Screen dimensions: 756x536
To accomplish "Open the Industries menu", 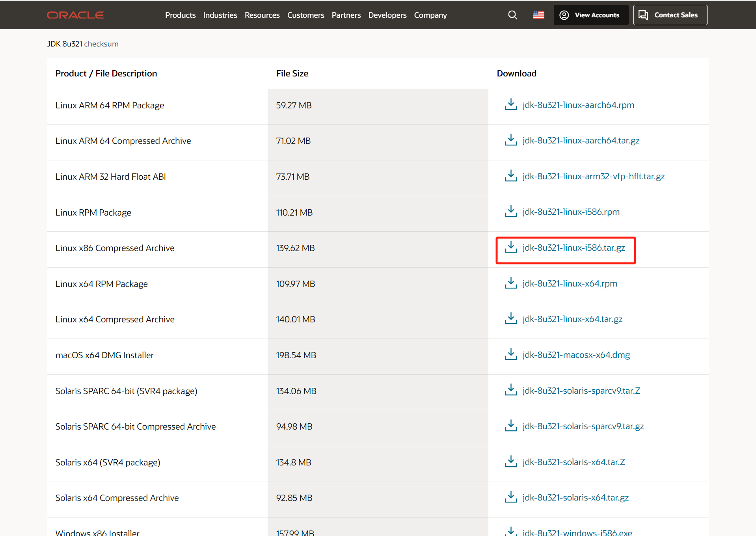I will click(220, 15).
